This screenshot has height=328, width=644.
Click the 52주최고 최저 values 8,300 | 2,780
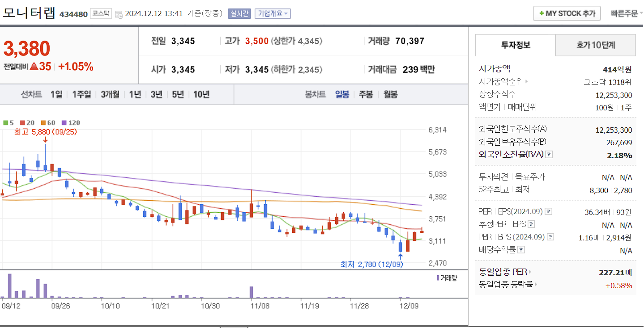[x=611, y=190]
